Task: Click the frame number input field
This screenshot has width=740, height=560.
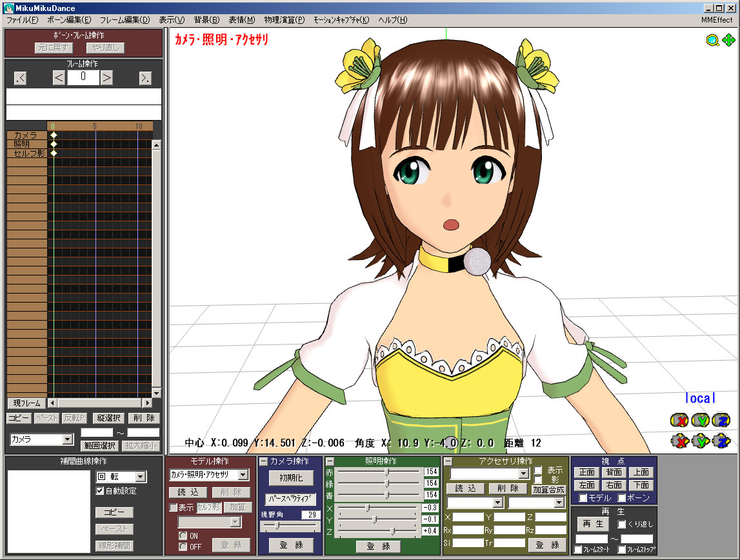Action: tap(83, 77)
